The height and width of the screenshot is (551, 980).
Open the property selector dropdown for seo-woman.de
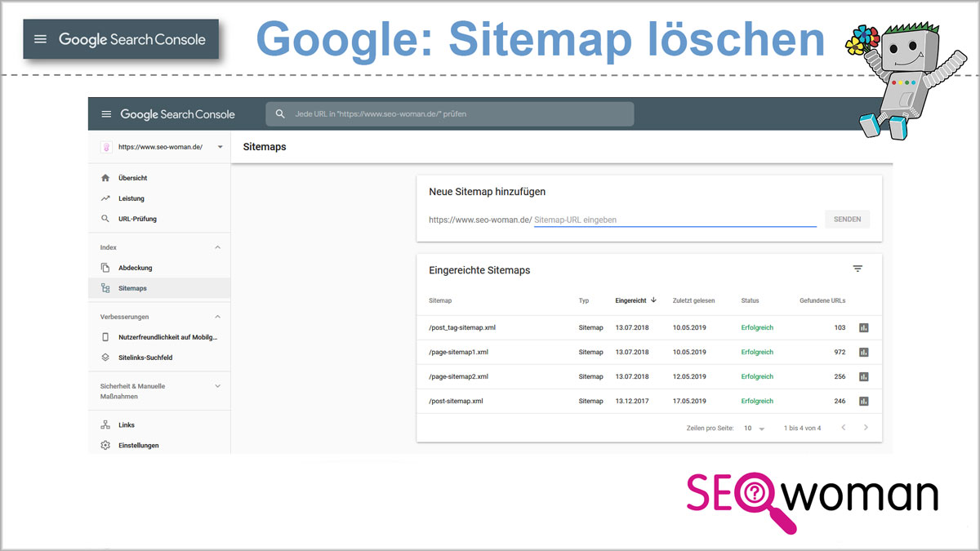point(220,147)
